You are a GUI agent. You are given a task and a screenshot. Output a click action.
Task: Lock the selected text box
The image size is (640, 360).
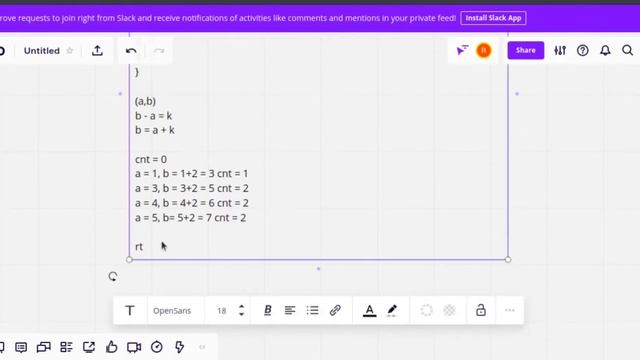[481, 310]
